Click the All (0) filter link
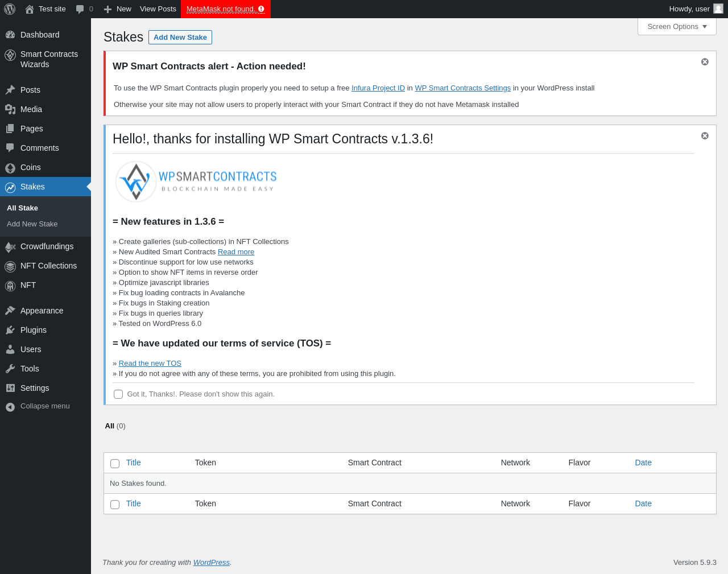Viewport: 728px width, 574px height. pos(115,426)
